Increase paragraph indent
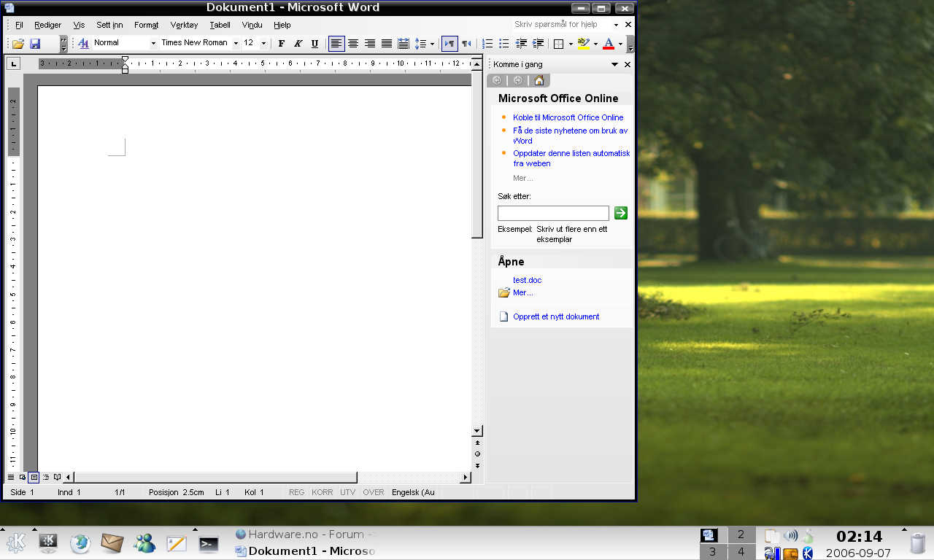934x560 pixels. coord(538,44)
